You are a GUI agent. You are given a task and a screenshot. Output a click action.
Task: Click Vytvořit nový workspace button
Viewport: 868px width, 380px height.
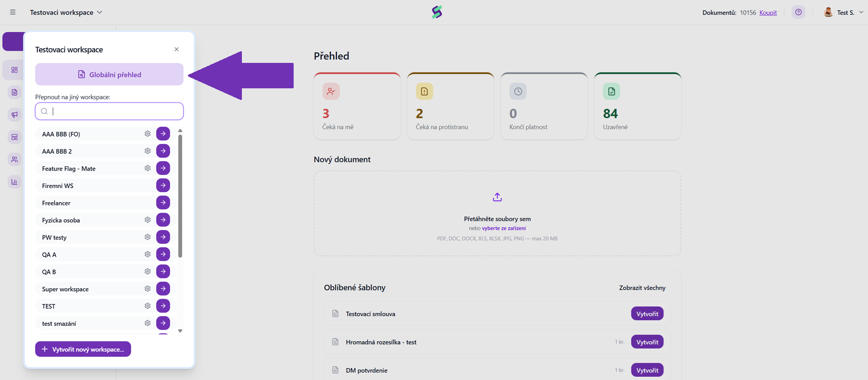(83, 349)
